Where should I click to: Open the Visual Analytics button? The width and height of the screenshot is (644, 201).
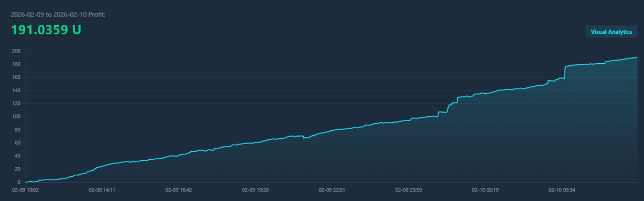coord(611,32)
